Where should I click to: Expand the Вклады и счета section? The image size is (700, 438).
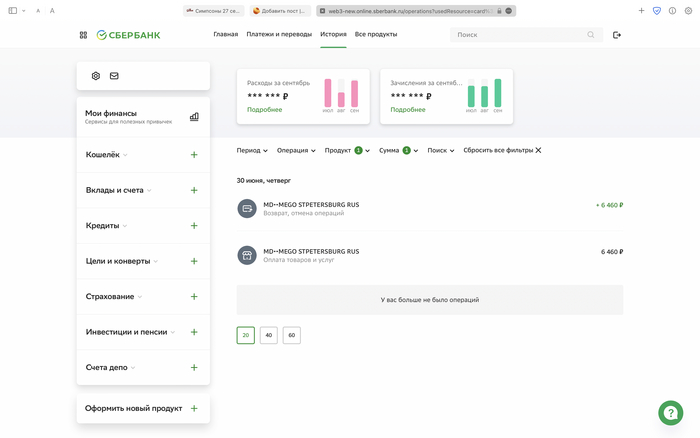[x=118, y=190]
